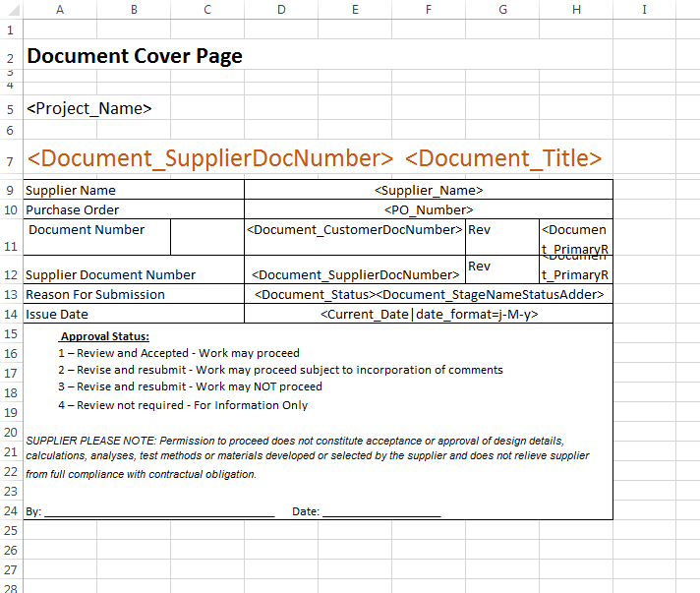The height and width of the screenshot is (593, 700).
Task: Click the 'Purchase Order' label cell
Action: click(x=134, y=209)
